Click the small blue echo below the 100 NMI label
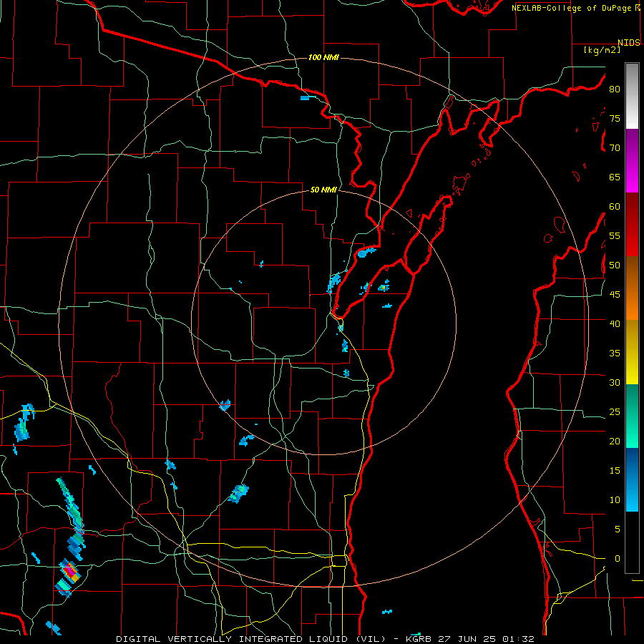Viewport: 644px width, 644px height. coord(308,98)
